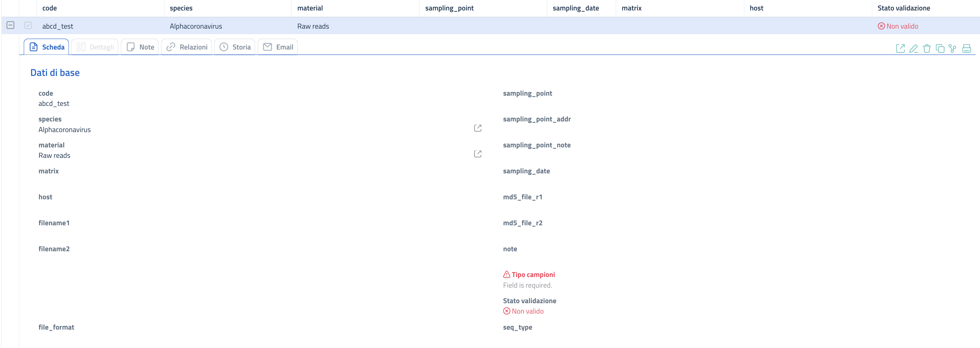Click the trash delete icon
Screen dimensions: 980x348
(x=927, y=48)
